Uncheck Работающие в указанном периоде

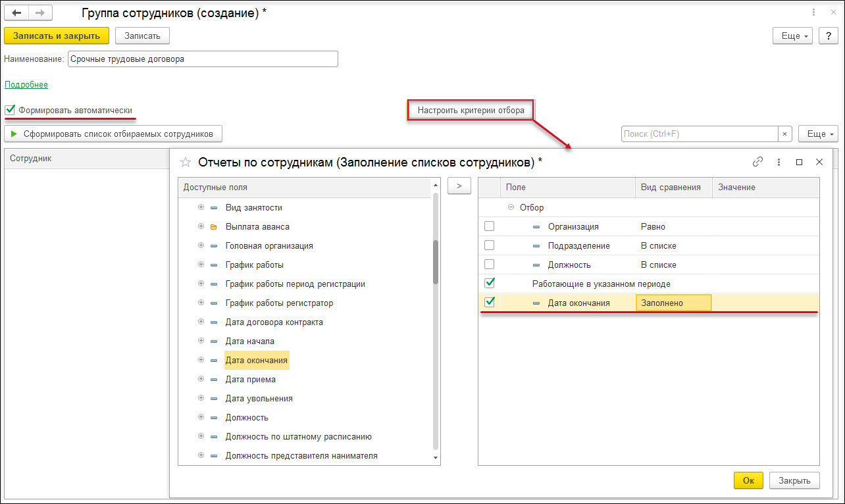(490, 284)
